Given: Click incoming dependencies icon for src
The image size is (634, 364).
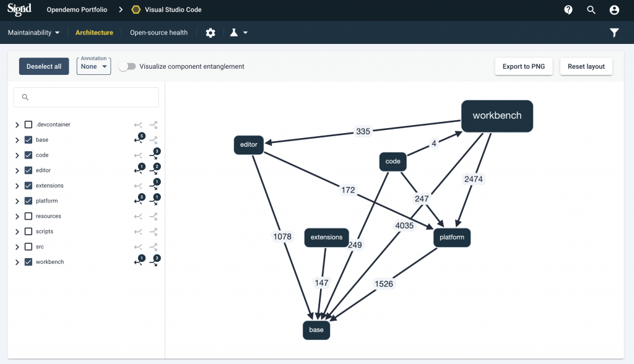Looking at the screenshot, I should click(x=138, y=247).
